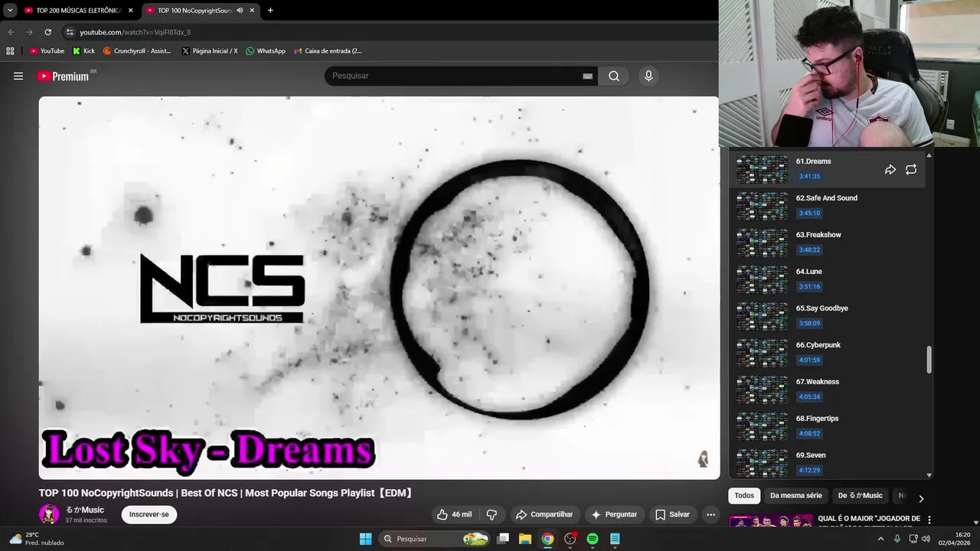The width and height of the screenshot is (980, 551).
Task: Open the YouTube hamburger guide menu
Action: tap(18, 76)
